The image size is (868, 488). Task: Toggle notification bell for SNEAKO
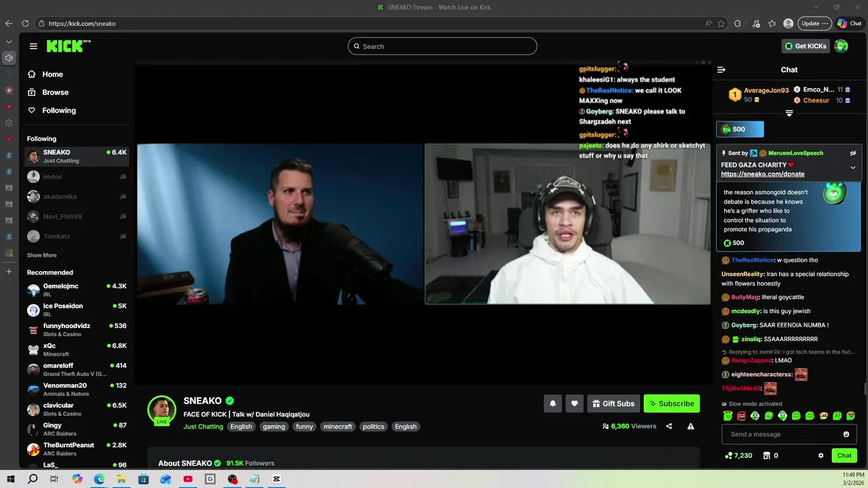click(x=553, y=403)
